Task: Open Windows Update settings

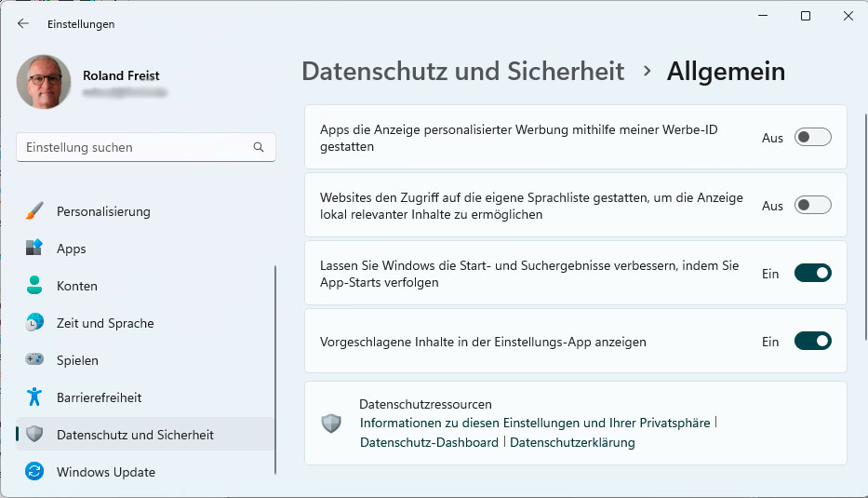Action: coord(145,471)
